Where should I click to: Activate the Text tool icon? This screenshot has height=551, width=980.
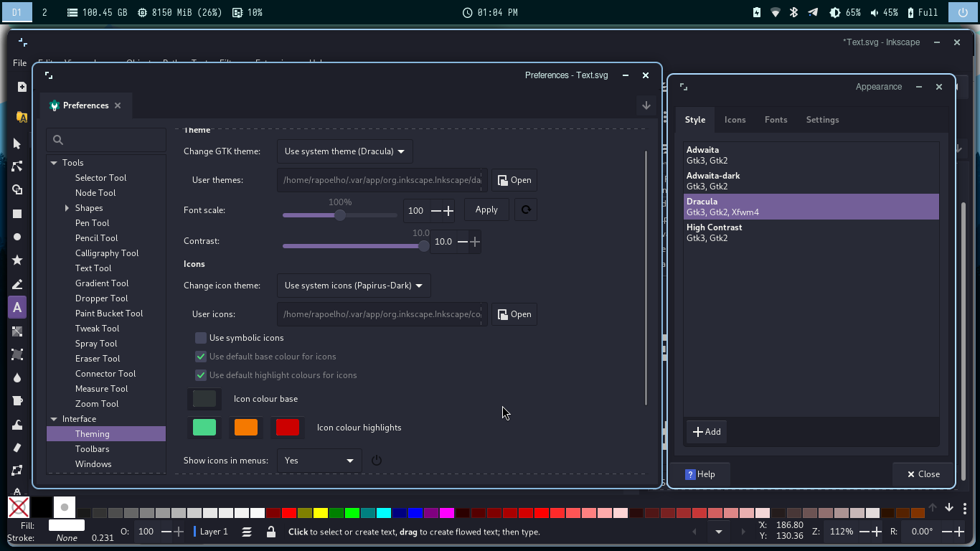tap(17, 308)
